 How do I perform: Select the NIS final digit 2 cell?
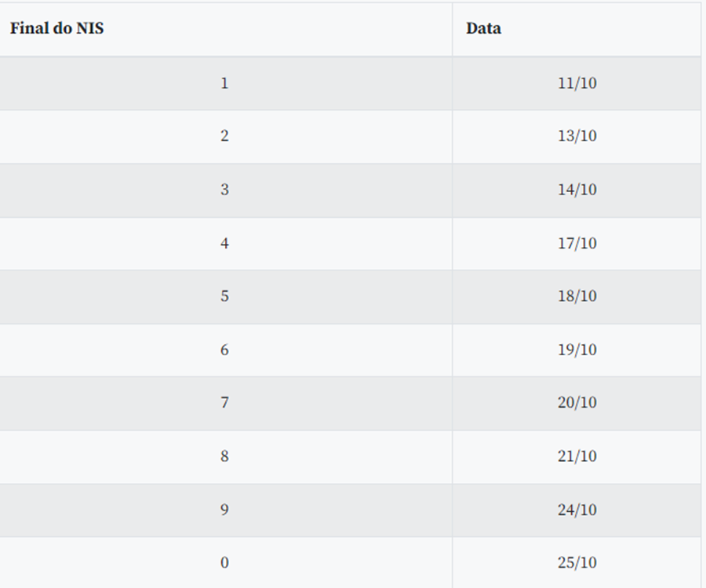click(224, 136)
